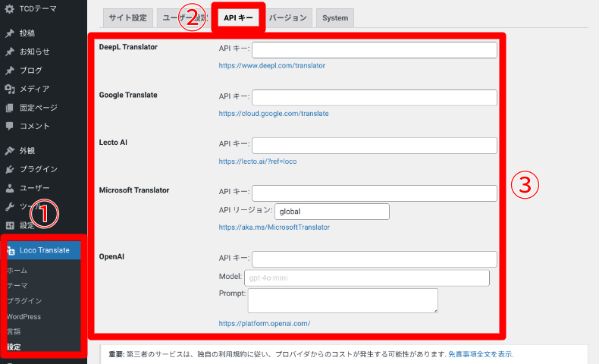Open the プラグイン menu item
599x364 pixels.
pos(39,169)
